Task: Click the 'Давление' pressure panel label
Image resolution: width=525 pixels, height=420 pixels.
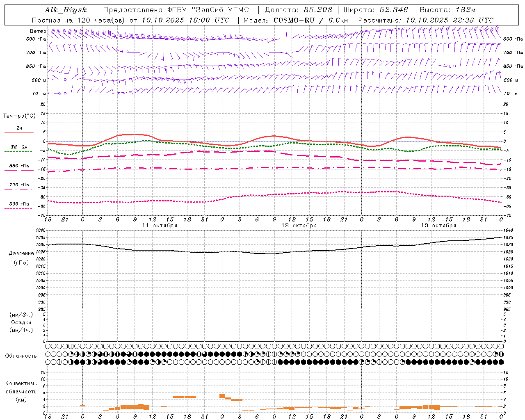Action: pyautogui.click(x=21, y=253)
